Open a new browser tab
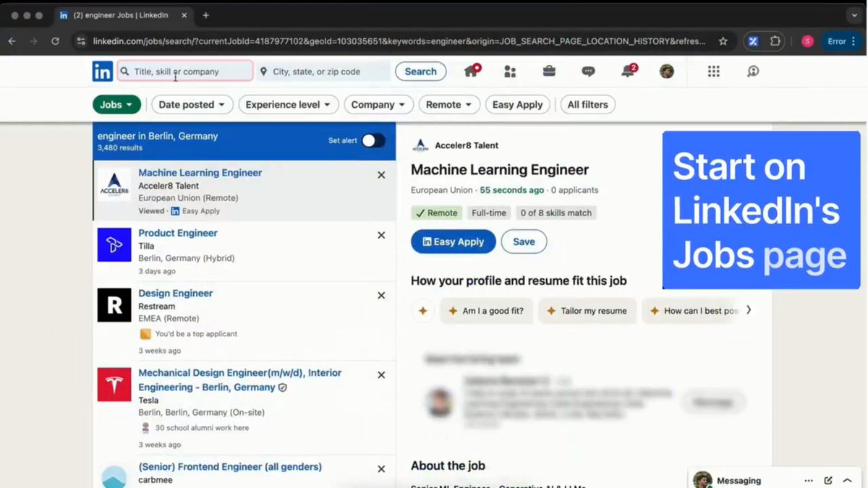The width and height of the screenshot is (868, 488). point(206,15)
